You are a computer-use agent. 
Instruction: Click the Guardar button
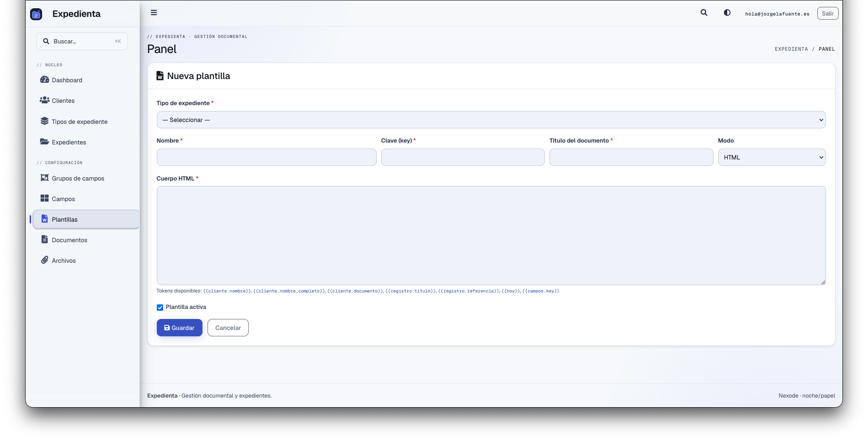tap(180, 328)
